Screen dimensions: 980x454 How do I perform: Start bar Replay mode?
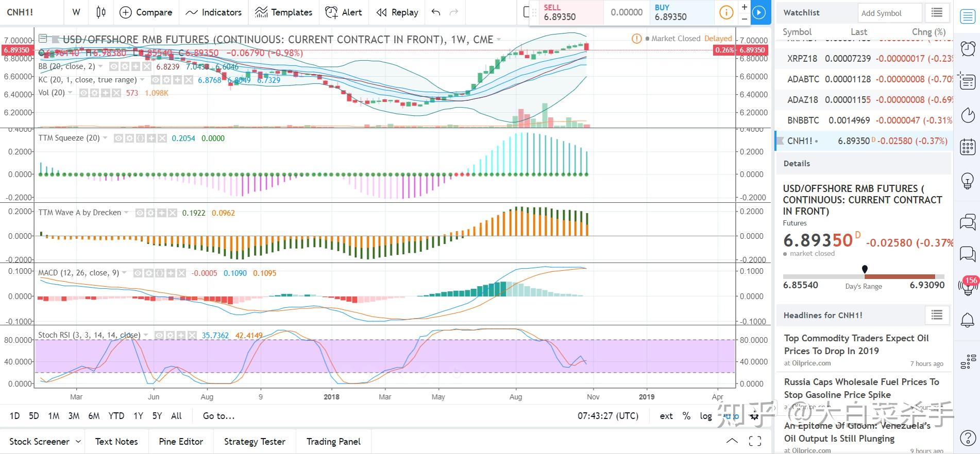tap(397, 12)
